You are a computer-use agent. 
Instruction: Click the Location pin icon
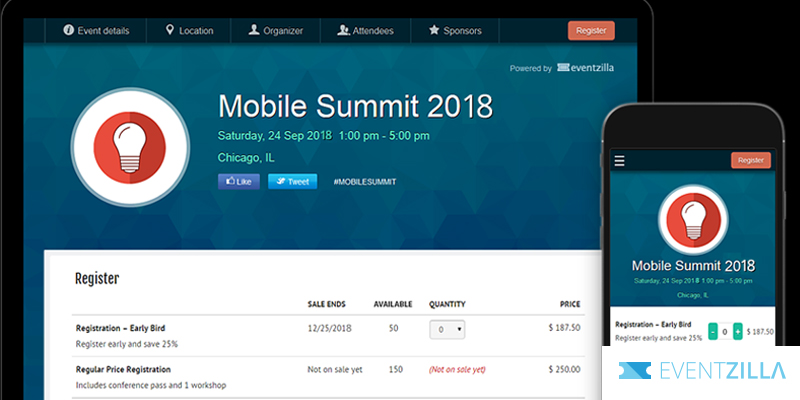[x=170, y=30]
